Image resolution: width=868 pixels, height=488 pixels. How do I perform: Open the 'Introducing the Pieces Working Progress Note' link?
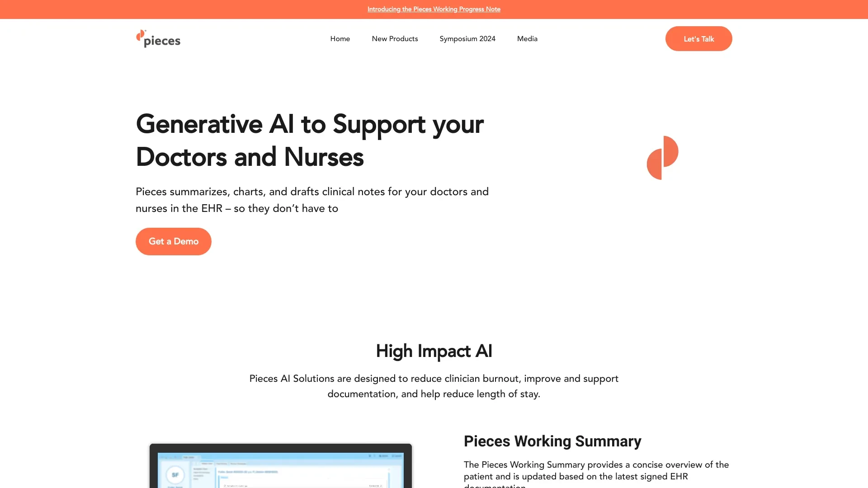pos(434,9)
